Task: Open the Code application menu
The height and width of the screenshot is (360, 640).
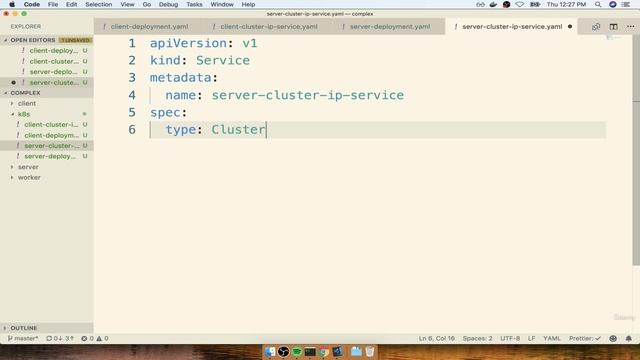Action: pos(31,4)
